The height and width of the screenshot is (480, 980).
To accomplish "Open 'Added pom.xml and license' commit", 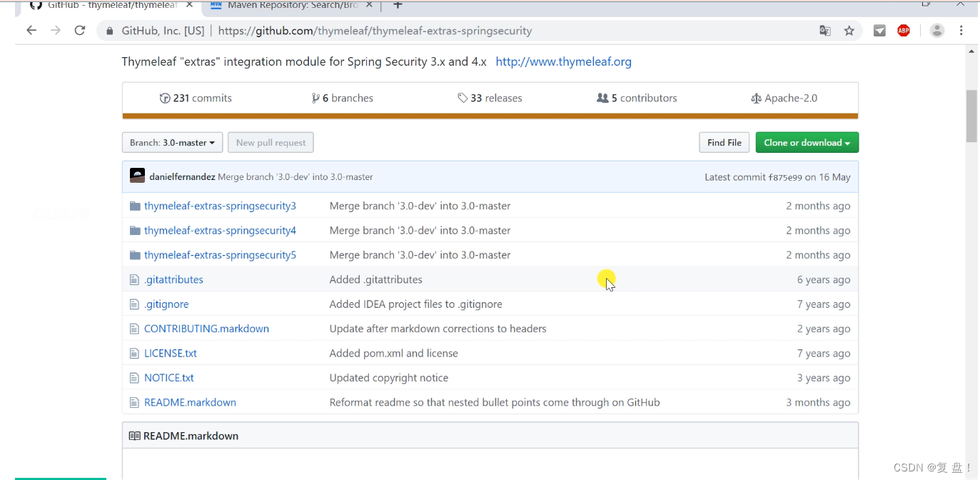I will click(394, 353).
